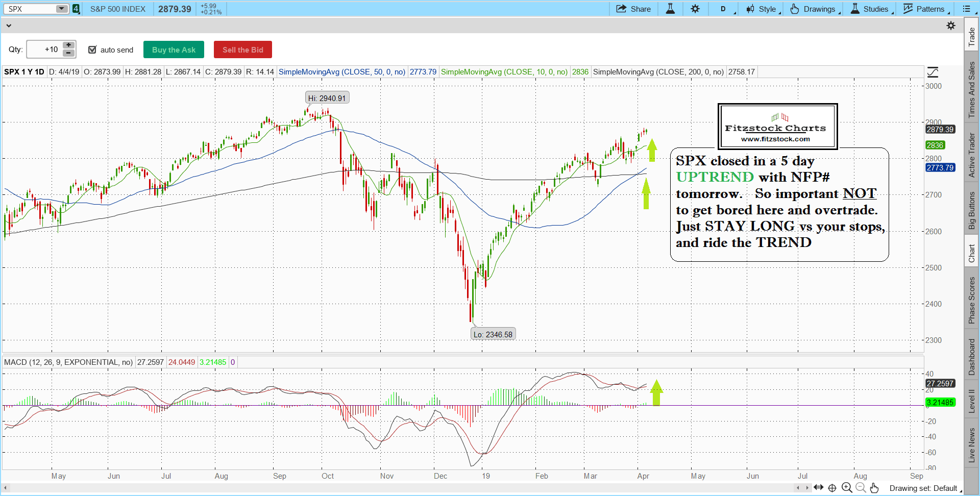Click the zoom in magnifier icon
The height and width of the screenshot is (496, 980).
point(846,488)
